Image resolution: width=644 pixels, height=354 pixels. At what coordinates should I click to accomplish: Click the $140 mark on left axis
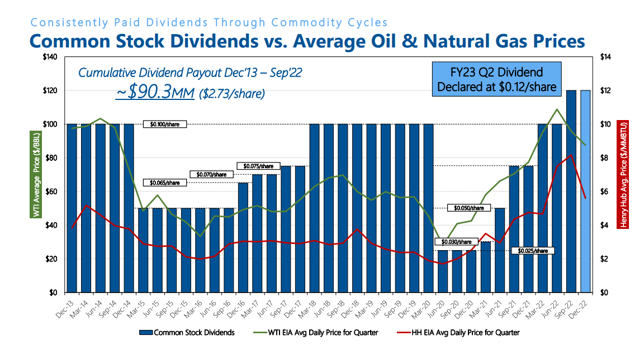49,56
